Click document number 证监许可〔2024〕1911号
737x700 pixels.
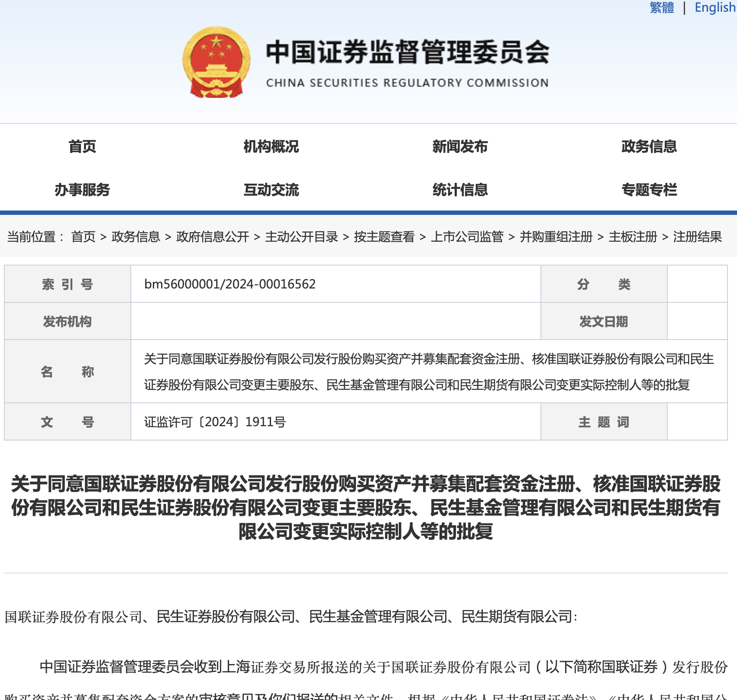pos(215,422)
